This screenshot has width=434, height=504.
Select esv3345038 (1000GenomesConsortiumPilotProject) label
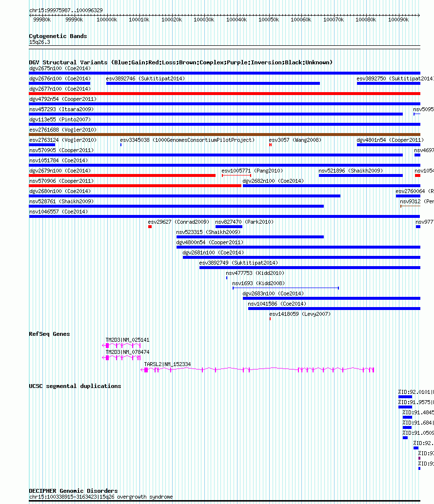tap(187, 140)
